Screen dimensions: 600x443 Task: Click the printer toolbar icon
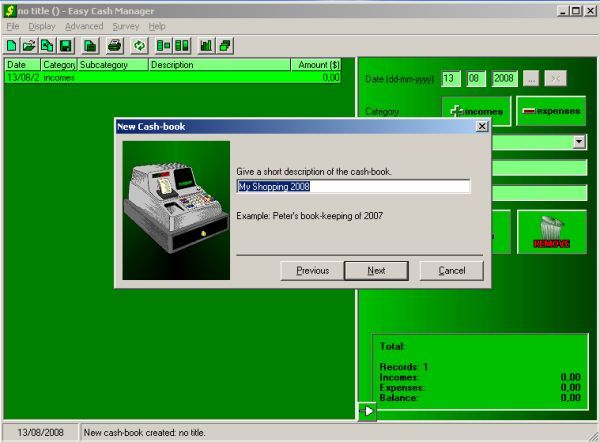[115, 46]
